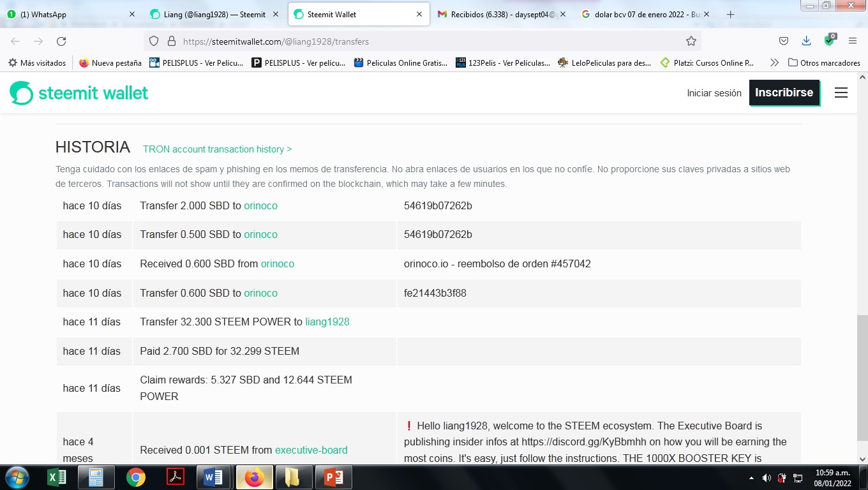868x490 pixels.
Task: Show more bookmarks with the overflow chevron
Action: pyautogui.click(x=774, y=63)
